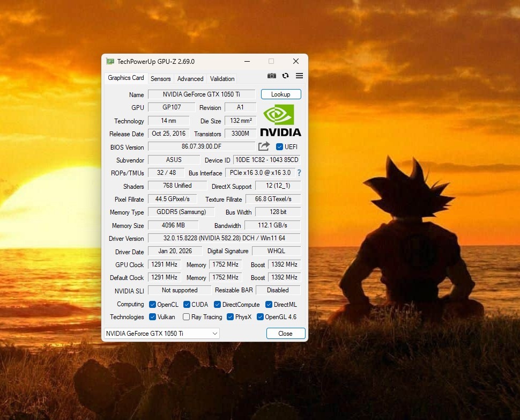This screenshot has height=420, width=520.
Task: Click the Bus Interface PCIe x16 3.0 value
Action: coord(261,173)
